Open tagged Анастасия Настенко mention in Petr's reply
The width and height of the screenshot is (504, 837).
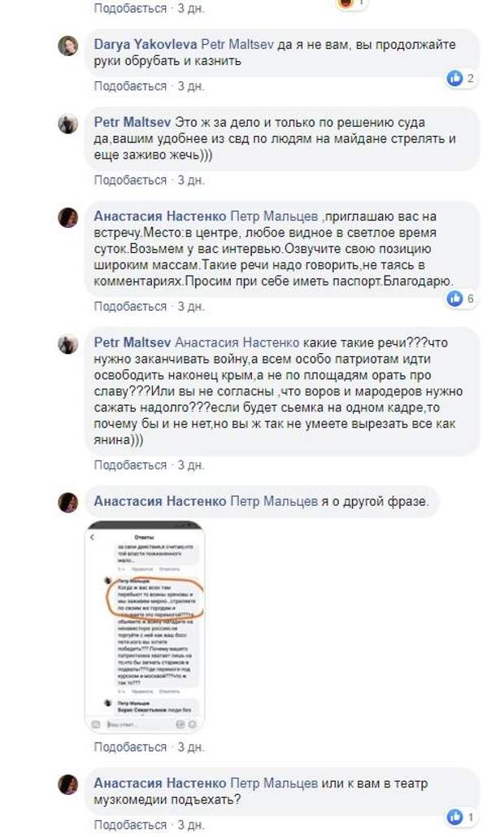coord(237,342)
